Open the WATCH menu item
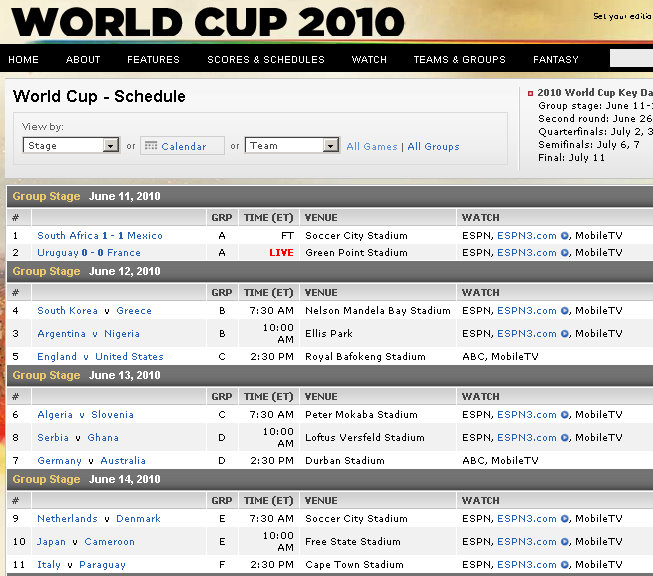The image size is (653, 576). pos(369,60)
